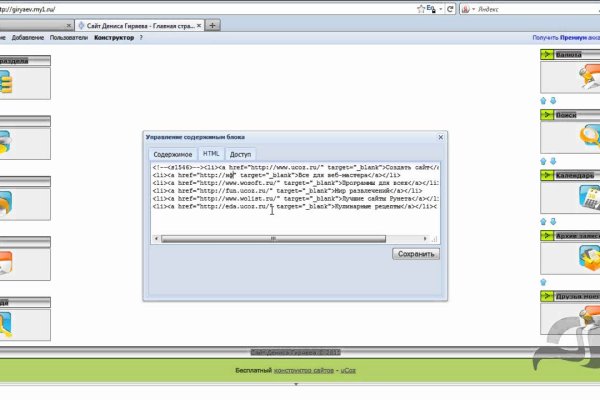Open the Пользователи menu
The width and height of the screenshot is (600, 400).
pyautogui.click(x=68, y=36)
